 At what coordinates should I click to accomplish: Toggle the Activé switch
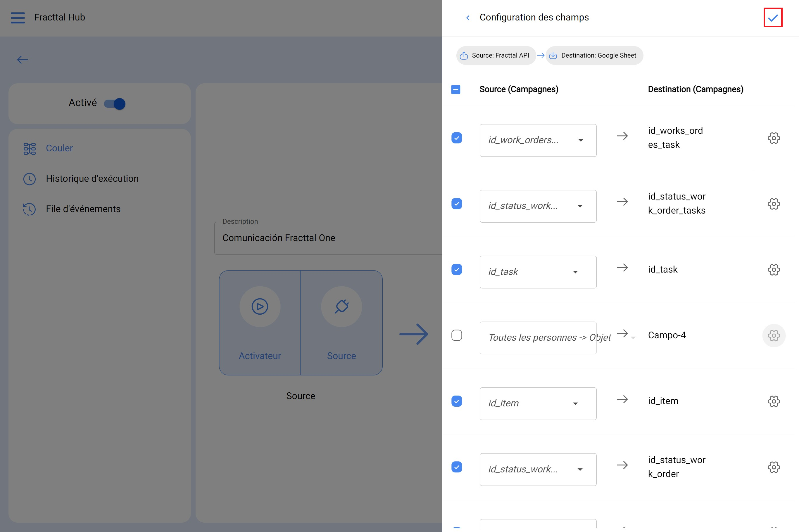point(115,103)
